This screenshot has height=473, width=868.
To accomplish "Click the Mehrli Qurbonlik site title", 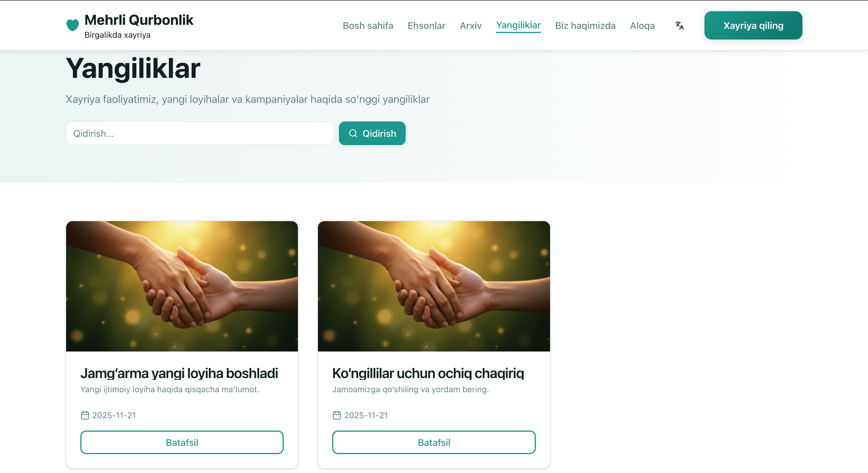I will pos(139,20).
